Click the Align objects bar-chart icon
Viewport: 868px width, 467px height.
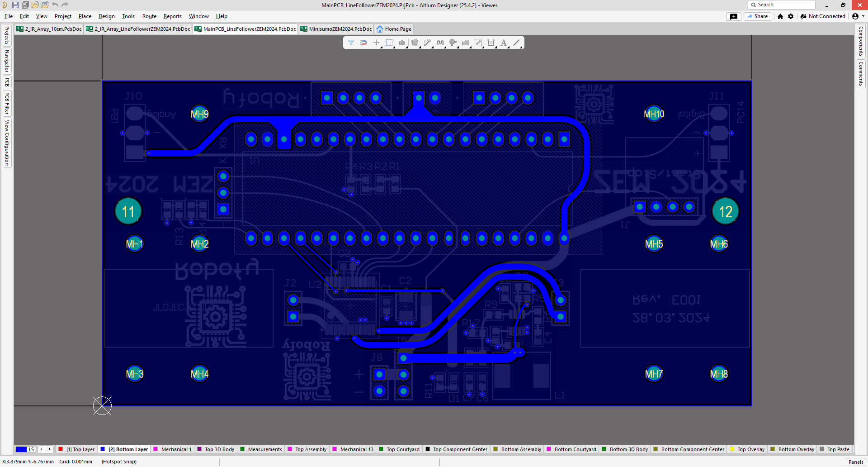[402, 43]
